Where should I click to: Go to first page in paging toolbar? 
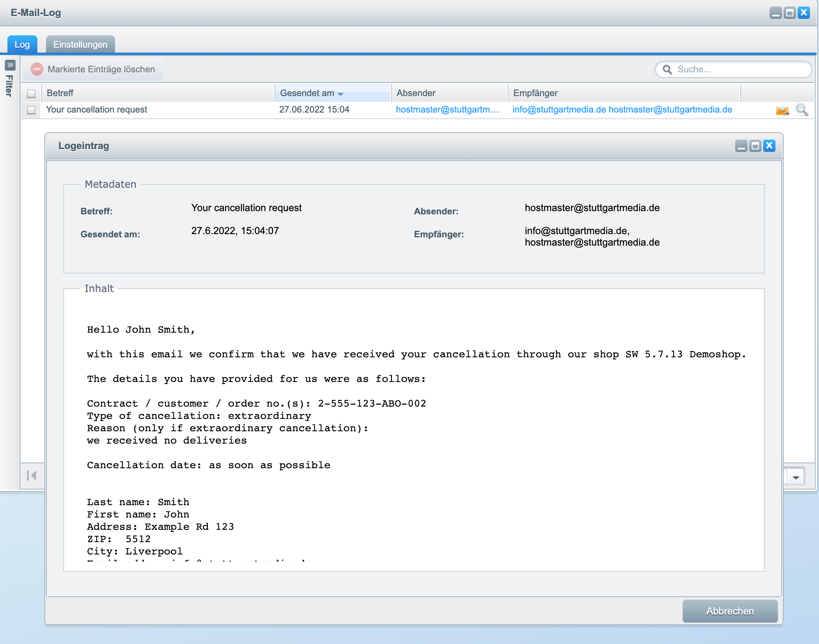pyautogui.click(x=32, y=476)
